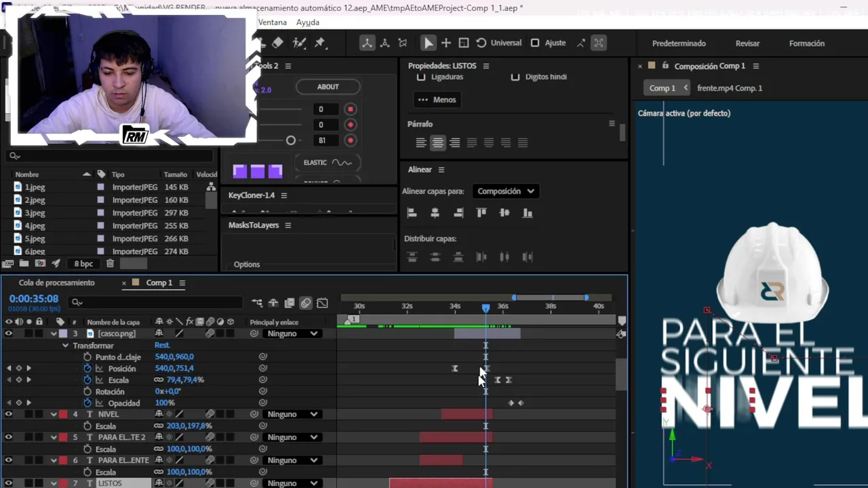Toggle the Ajuste snapping checkbox
Image resolution: width=868 pixels, height=488 pixels.
[535, 43]
